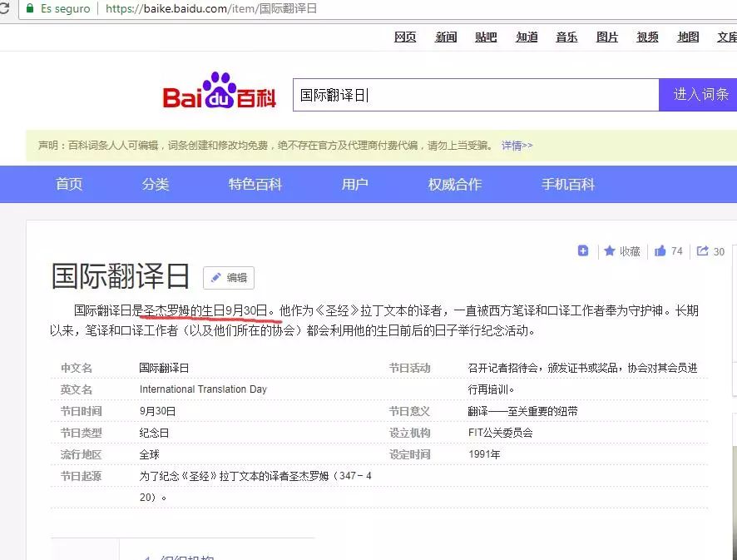Select the 首页 navigation tab
This screenshot has width=737, height=560.
coord(69,184)
